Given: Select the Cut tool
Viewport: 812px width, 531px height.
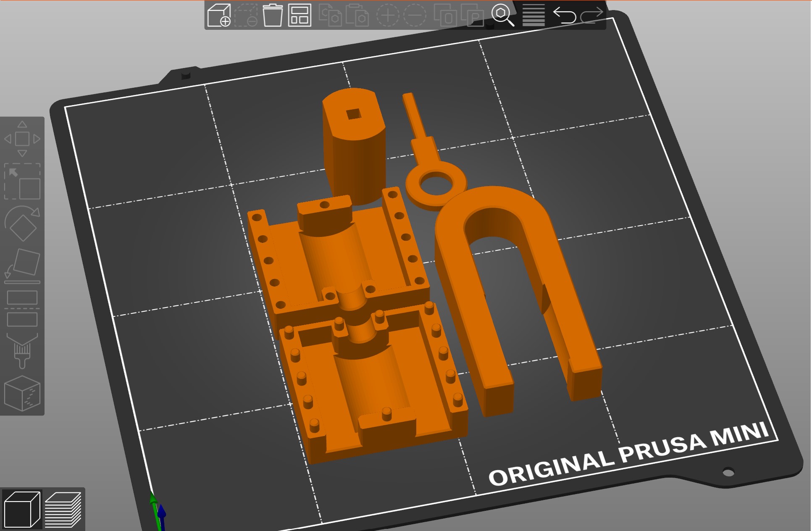Looking at the screenshot, I should pyautogui.click(x=22, y=308).
